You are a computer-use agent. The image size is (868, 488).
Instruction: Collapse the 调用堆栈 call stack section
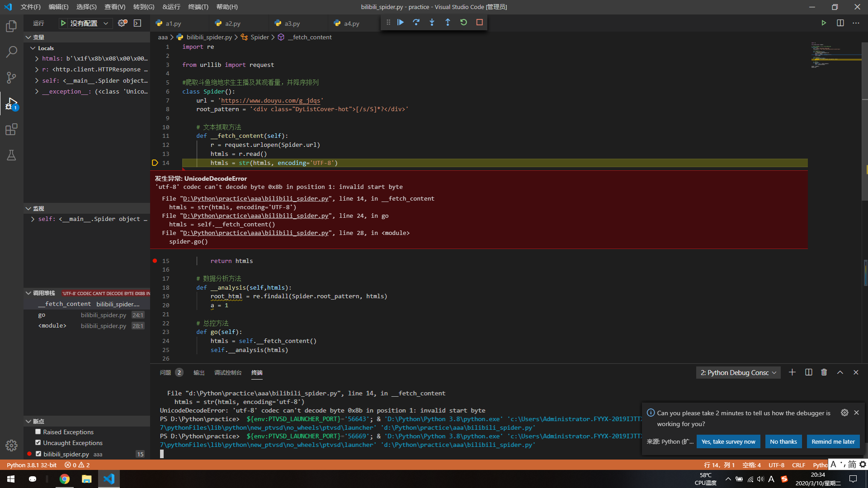28,293
